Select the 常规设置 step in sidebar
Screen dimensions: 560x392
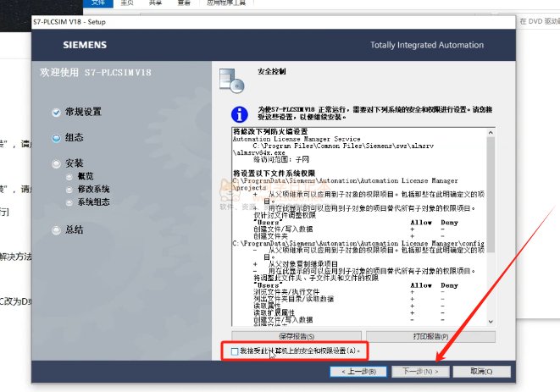(x=83, y=112)
